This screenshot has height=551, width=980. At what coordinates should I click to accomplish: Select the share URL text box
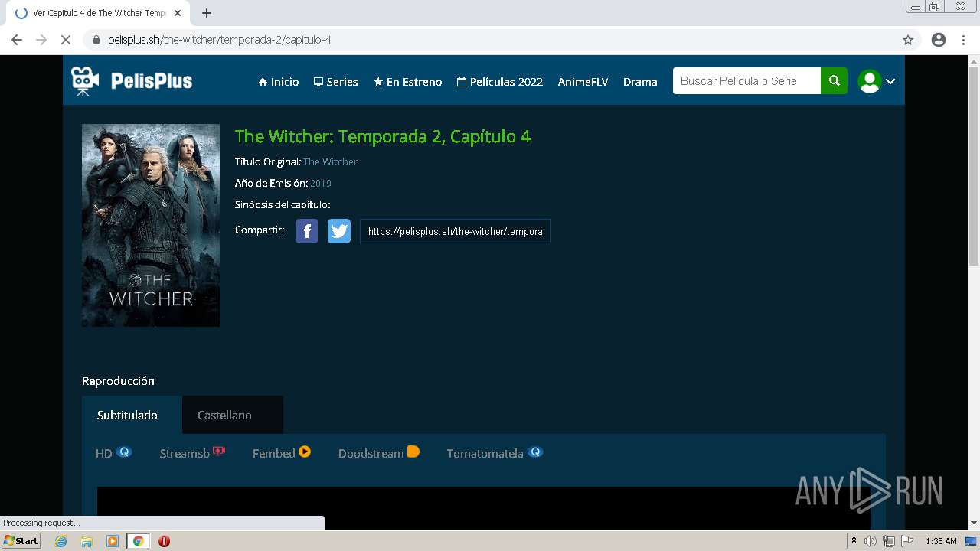tap(456, 231)
